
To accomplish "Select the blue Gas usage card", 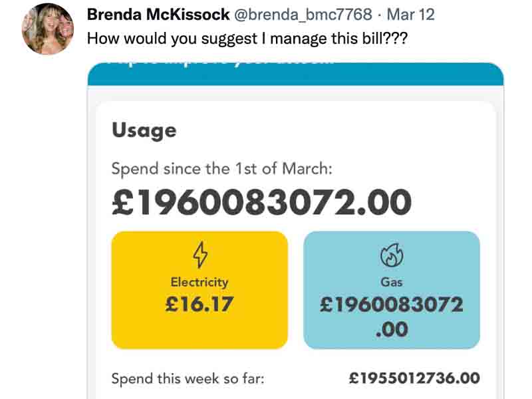I will [x=392, y=290].
